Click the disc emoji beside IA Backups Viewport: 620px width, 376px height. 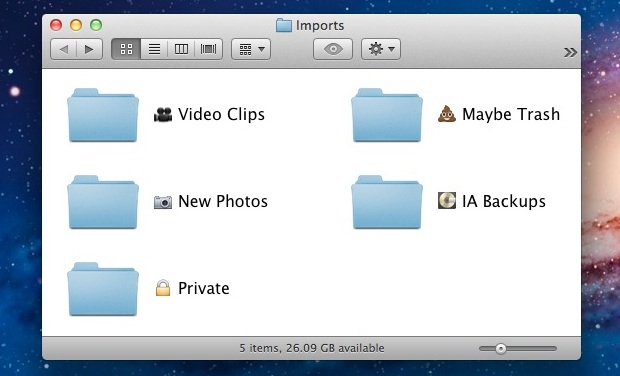pyautogui.click(x=447, y=201)
